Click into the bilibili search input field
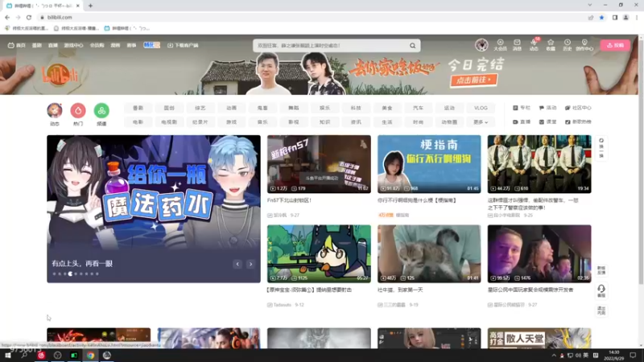The height and width of the screenshot is (362, 644). [x=331, y=46]
